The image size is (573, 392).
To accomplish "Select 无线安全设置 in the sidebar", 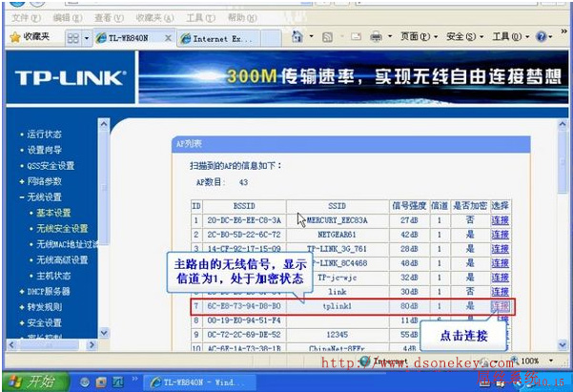I will [x=62, y=229].
